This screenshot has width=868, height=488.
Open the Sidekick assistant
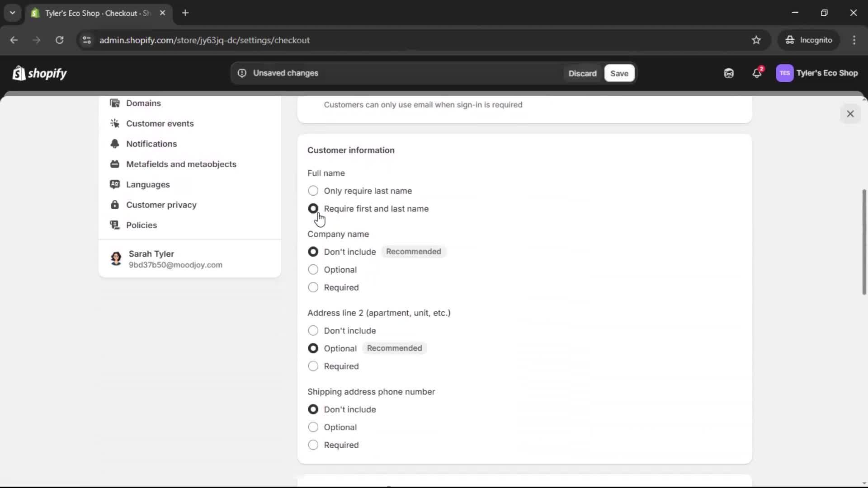(x=728, y=73)
